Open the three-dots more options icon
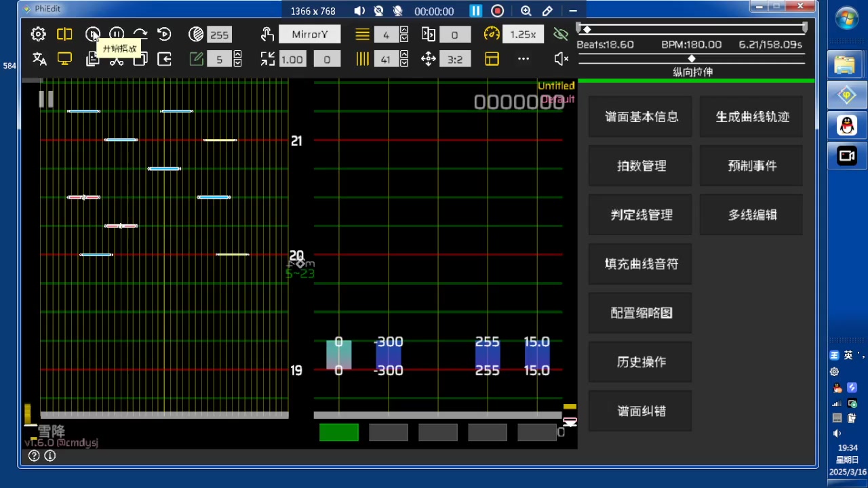 point(523,60)
